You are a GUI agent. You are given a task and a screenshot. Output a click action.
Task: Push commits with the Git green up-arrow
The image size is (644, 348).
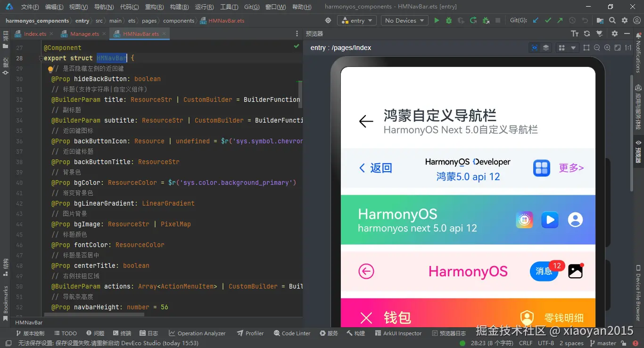click(x=560, y=20)
